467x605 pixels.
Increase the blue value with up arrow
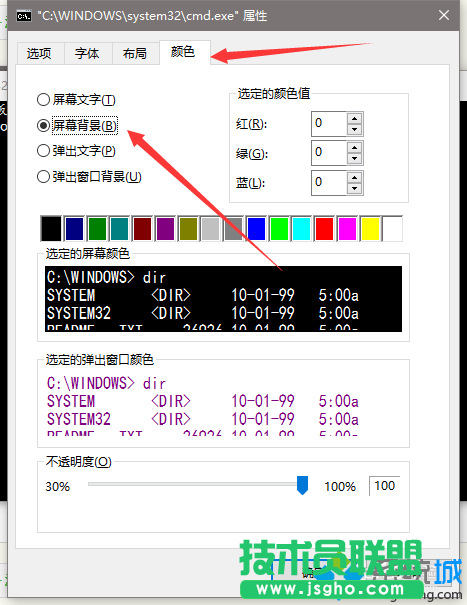pyautogui.click(x=354, y=177)
